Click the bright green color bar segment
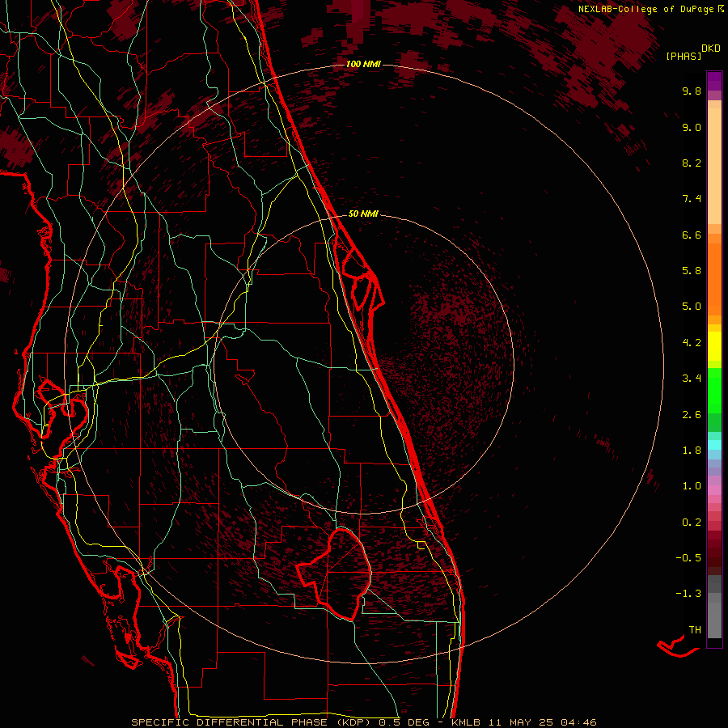 click(x=714, y=391)
